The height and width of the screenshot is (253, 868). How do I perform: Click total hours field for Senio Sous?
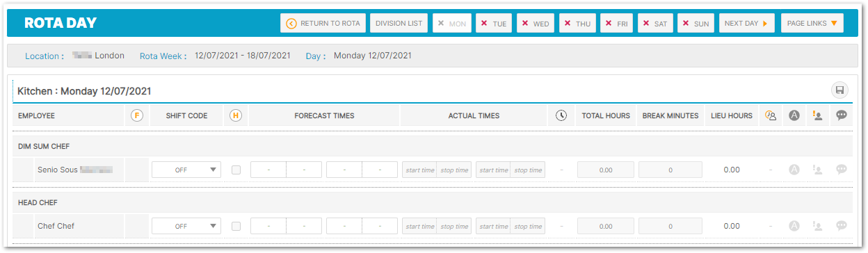tap(606, 170)
